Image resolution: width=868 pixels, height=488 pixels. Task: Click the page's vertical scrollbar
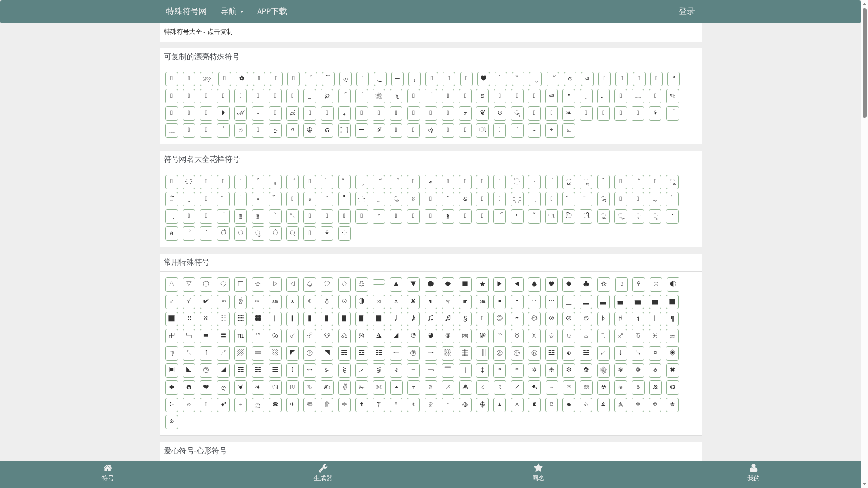[x=864, y=63]
